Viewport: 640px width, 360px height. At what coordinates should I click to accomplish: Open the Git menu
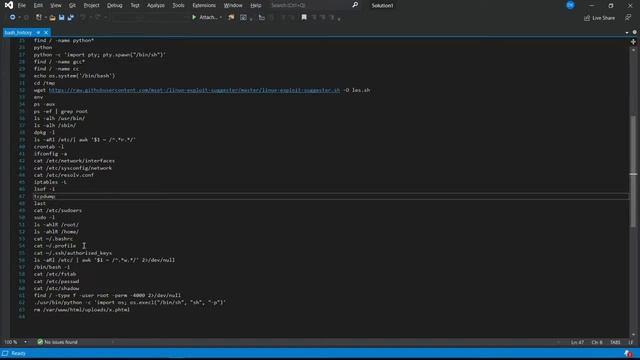[72, 5]
